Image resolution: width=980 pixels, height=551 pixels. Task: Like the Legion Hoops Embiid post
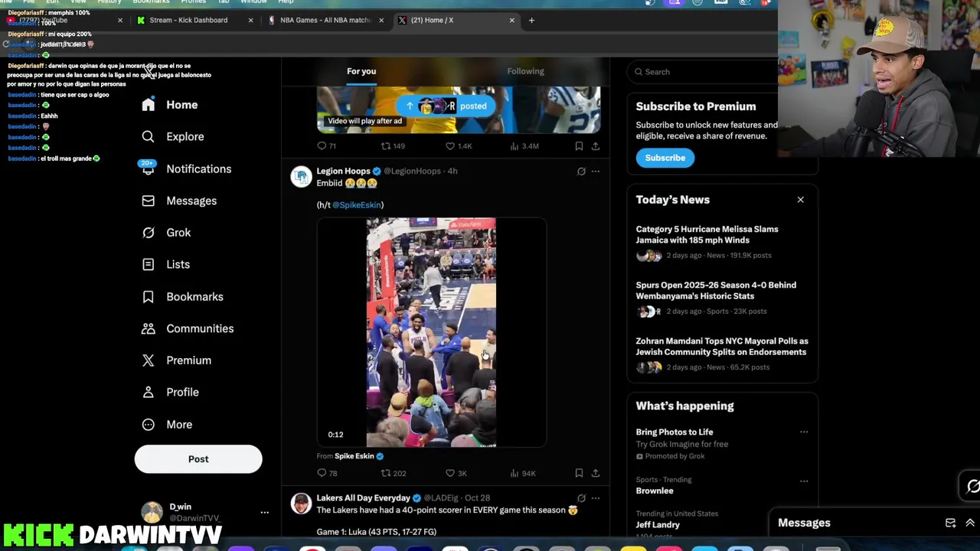click(450, 473)
